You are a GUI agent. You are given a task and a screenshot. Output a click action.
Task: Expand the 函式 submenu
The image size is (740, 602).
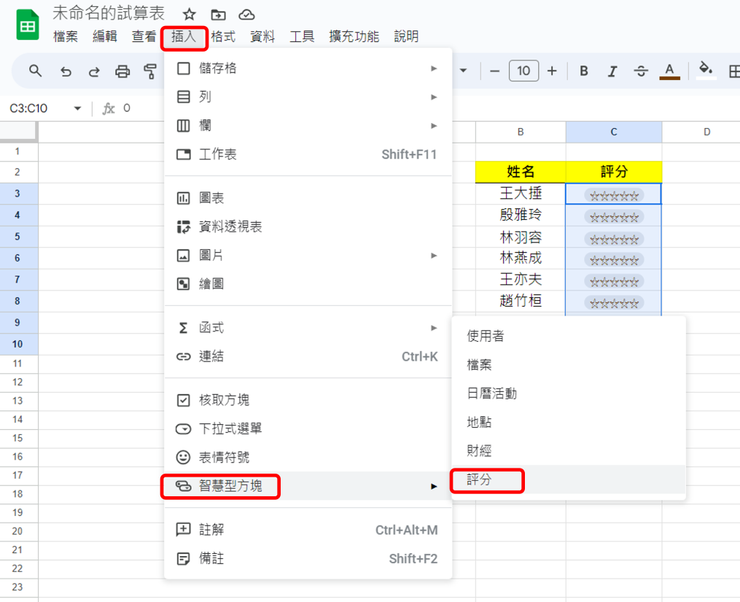point(308,328)
